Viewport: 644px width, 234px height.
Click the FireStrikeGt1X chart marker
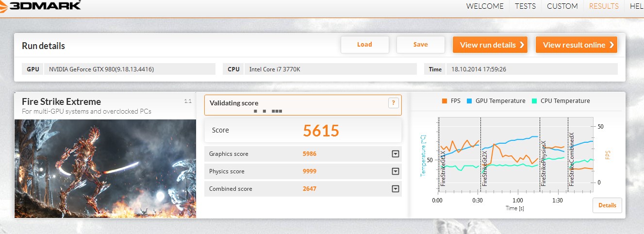[442, 169]
